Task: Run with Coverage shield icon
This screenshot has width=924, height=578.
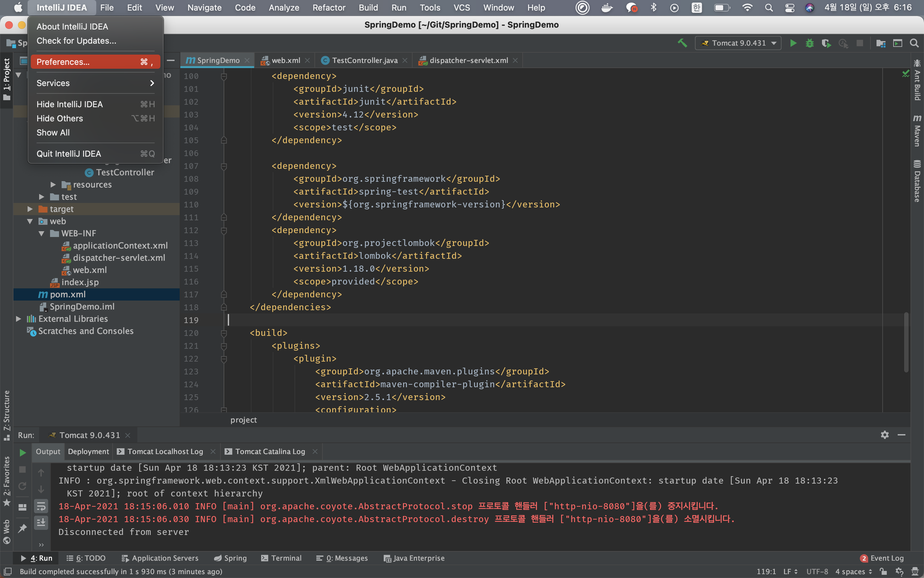Action: (x=826, y=43)
